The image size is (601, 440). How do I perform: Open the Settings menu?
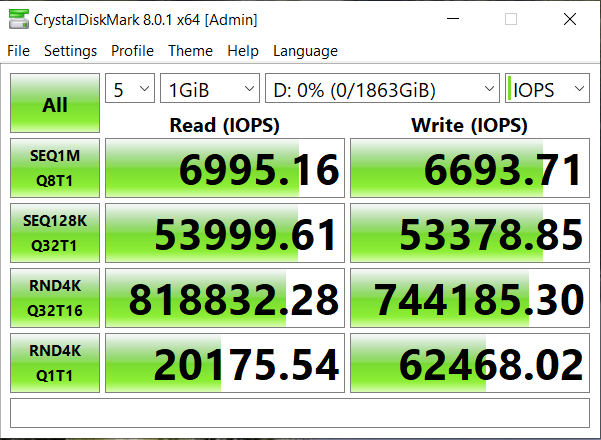pos(71,51)
